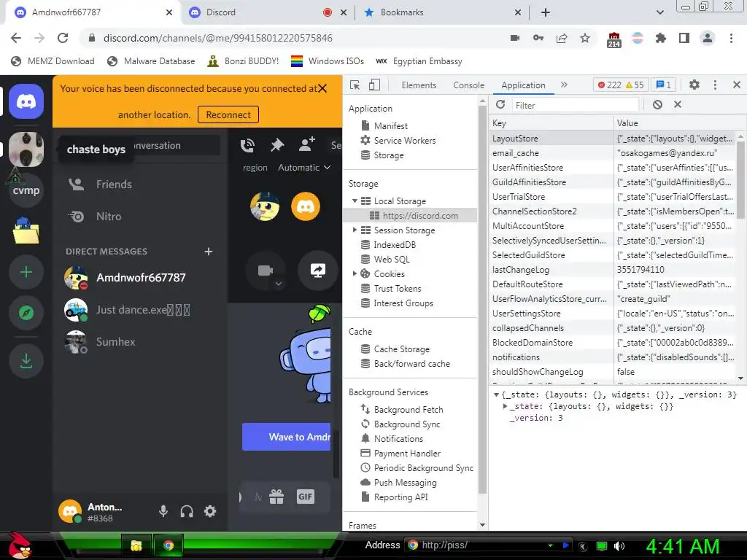Expand the nested _state object
Image resolution: width=747 pixels, height=560 pixels.
click(505, 406)
